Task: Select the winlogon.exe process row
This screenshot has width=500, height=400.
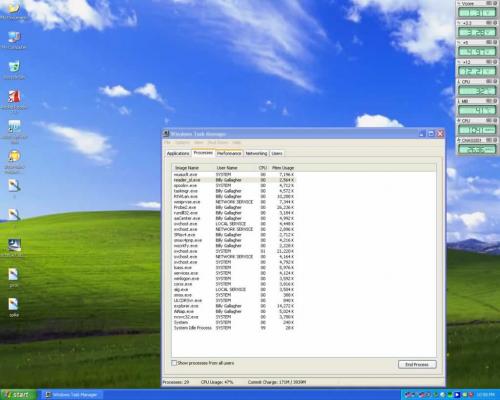Action: coord(234,279)
